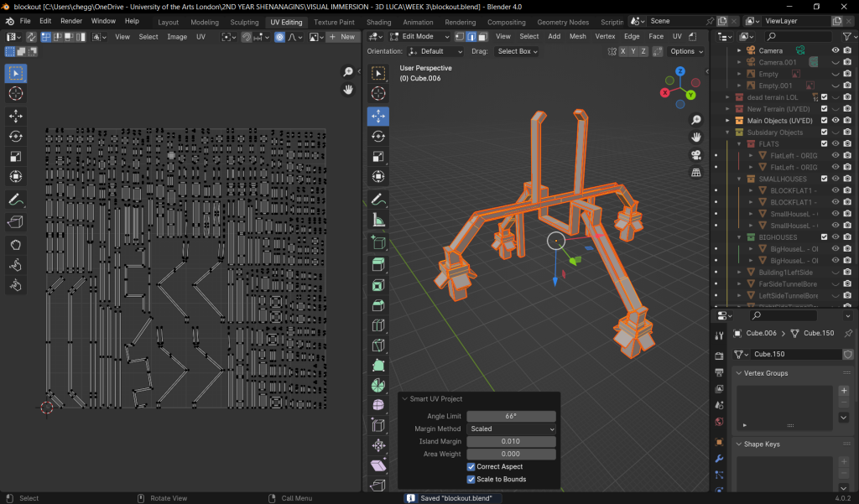859x504 pixels.
Task: Choose the Rip Region tool in UV editor
Action: pyautogui.click(x=15, y=222)
